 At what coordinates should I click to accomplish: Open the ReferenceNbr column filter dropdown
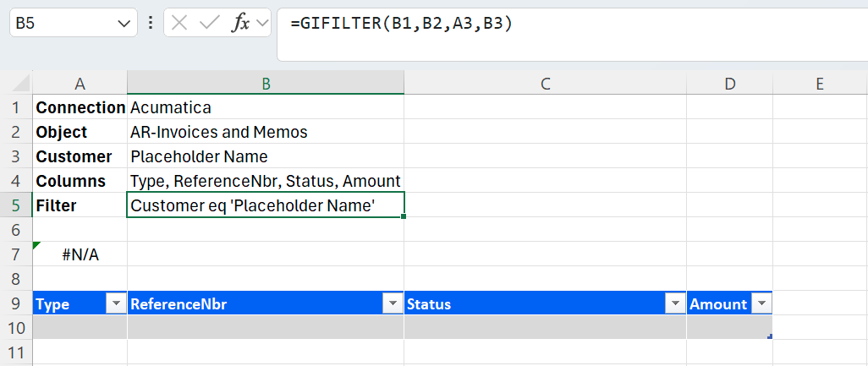pyautogui.click(x=393, y=304)
